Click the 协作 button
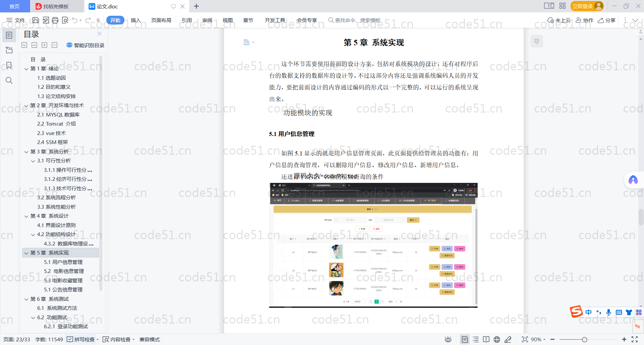This screenshot has width=644, height=345. click(x=585, y=20)
